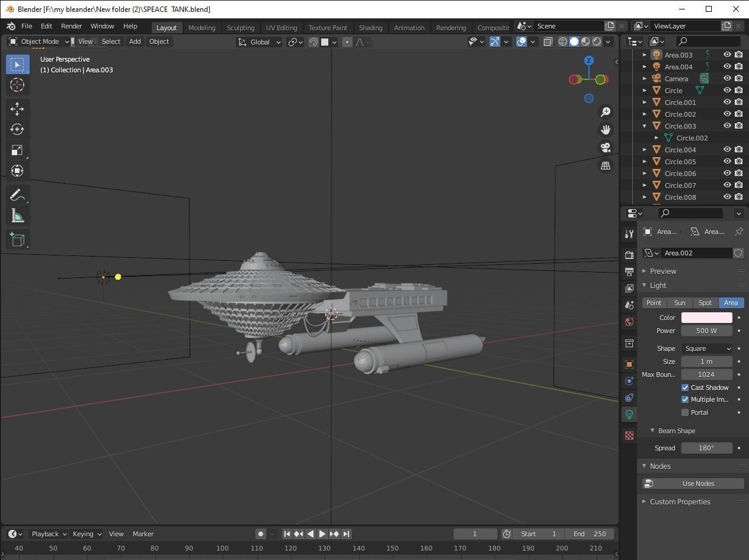Toggle X-ray view button
The width and height of the screenshot is (749, 560).
[x=548, y=41]
